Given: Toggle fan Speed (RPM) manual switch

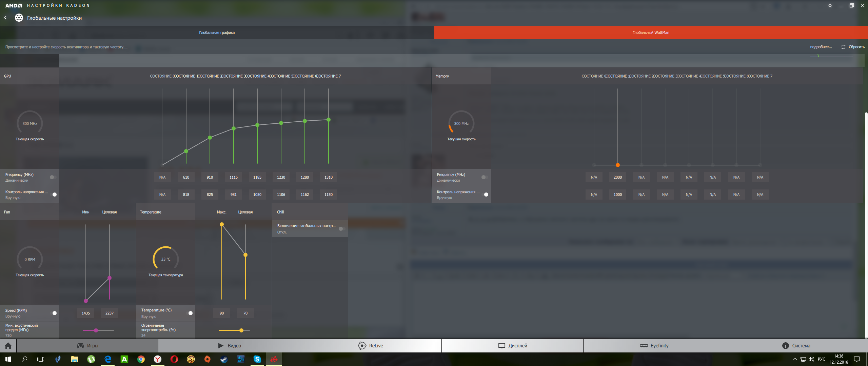Looking at the screenshot, I should pyautogui.click(x=54, y=313).
